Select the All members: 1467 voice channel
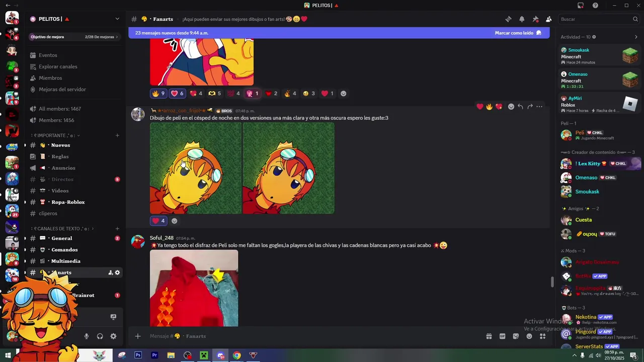644x362 pixels. tap(74, 109)
